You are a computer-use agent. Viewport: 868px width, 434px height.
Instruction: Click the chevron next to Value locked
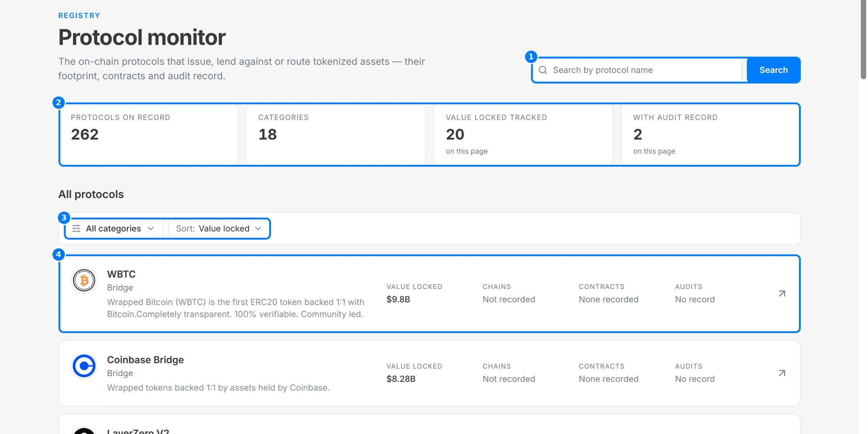pyautogui.click(x=258, y=229)
